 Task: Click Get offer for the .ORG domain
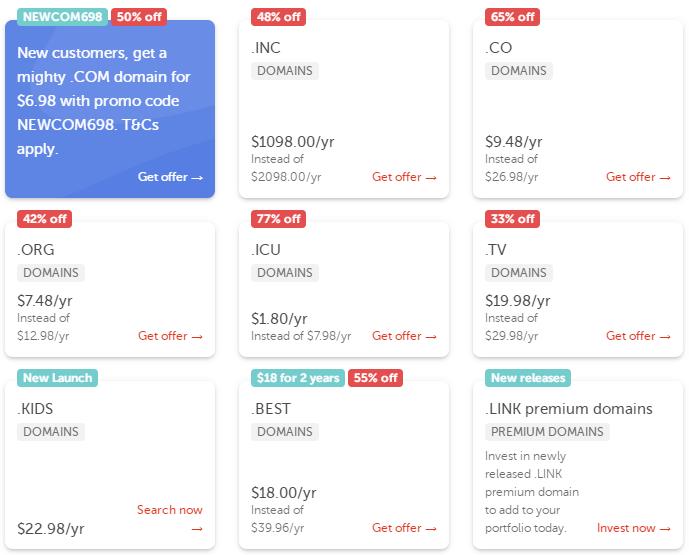(x=170, y=336)
